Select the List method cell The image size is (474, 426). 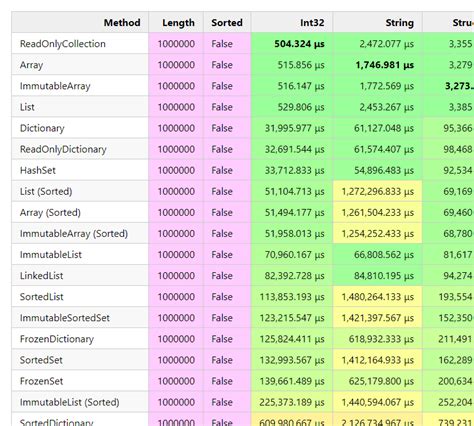[x=80, y=107]
